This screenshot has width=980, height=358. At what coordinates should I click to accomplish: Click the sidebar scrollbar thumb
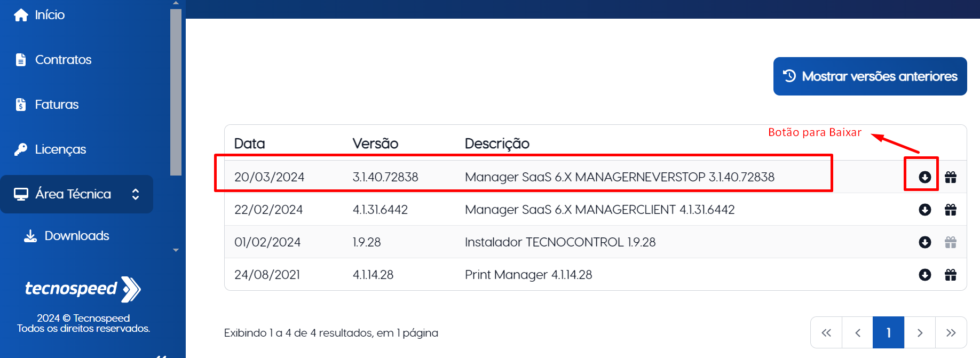[x=176, y=92]
